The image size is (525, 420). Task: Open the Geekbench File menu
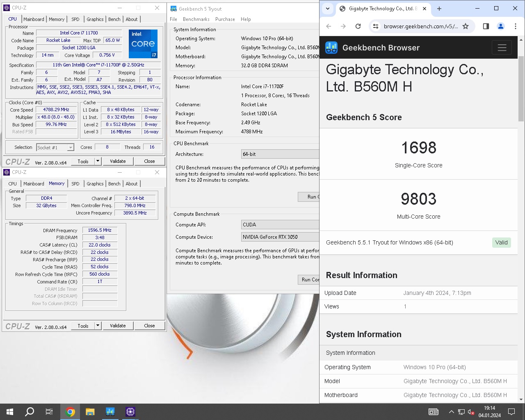(173, 19)
